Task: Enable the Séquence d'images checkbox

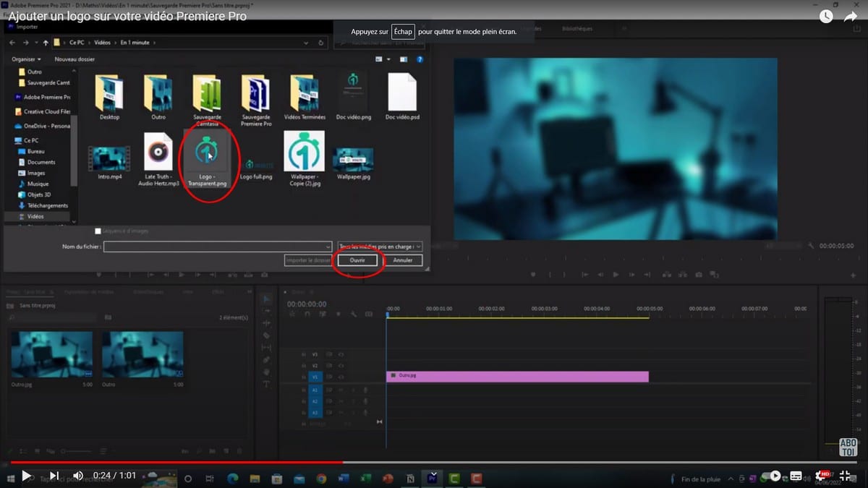Action: [x=98, y=231]
